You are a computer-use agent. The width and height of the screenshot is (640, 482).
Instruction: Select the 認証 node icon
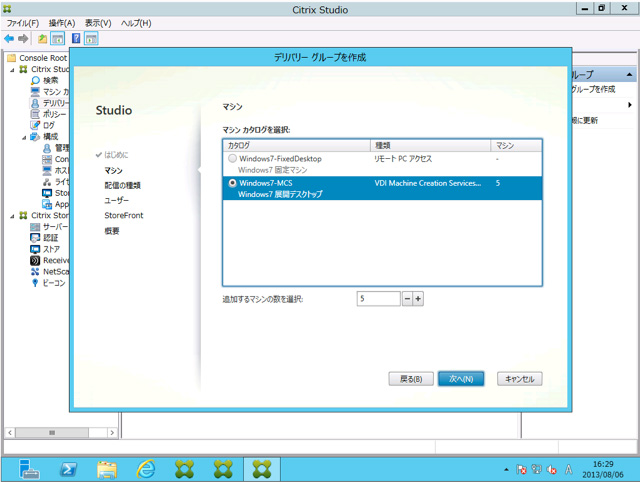point(36,238)
